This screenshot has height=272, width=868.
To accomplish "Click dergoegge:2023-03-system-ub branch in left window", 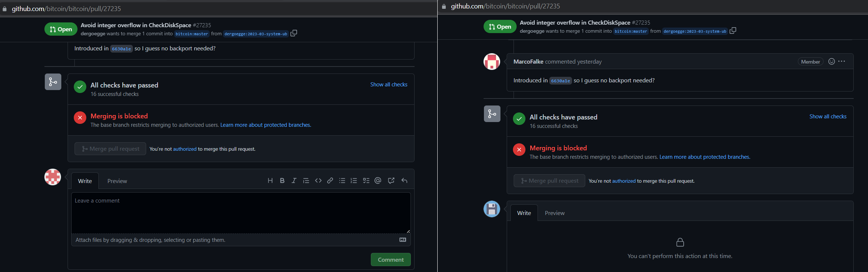I will (256, 34).
